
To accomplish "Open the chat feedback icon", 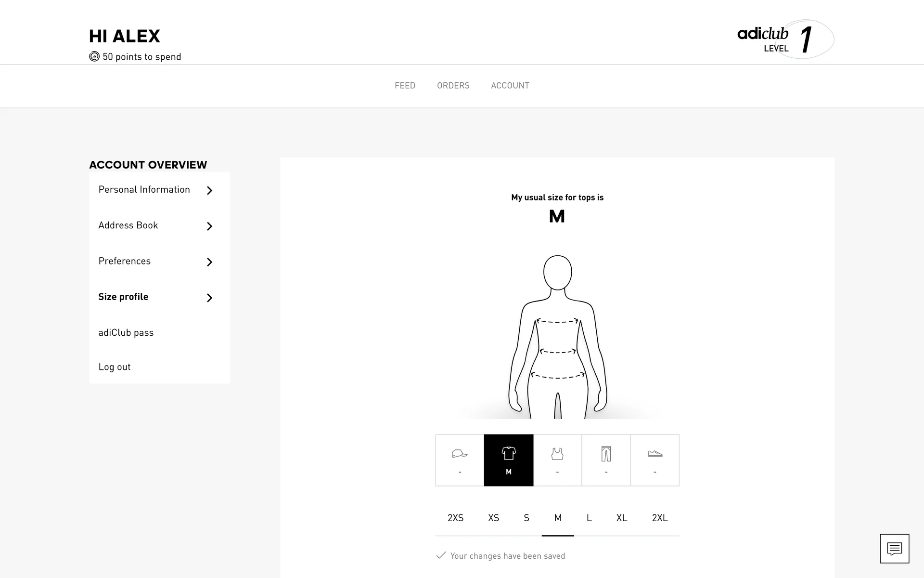I will (894, 548).
